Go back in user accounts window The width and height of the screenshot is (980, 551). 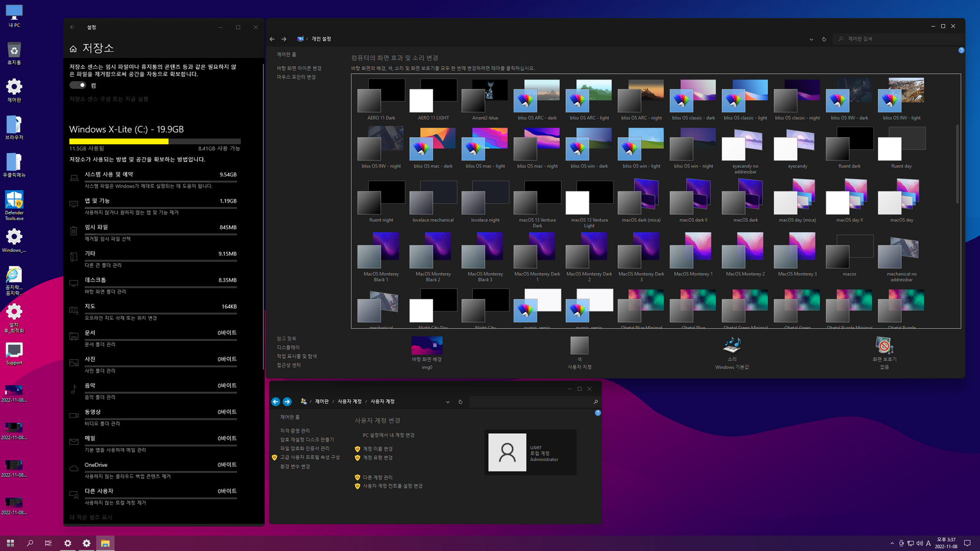point(276,401)
